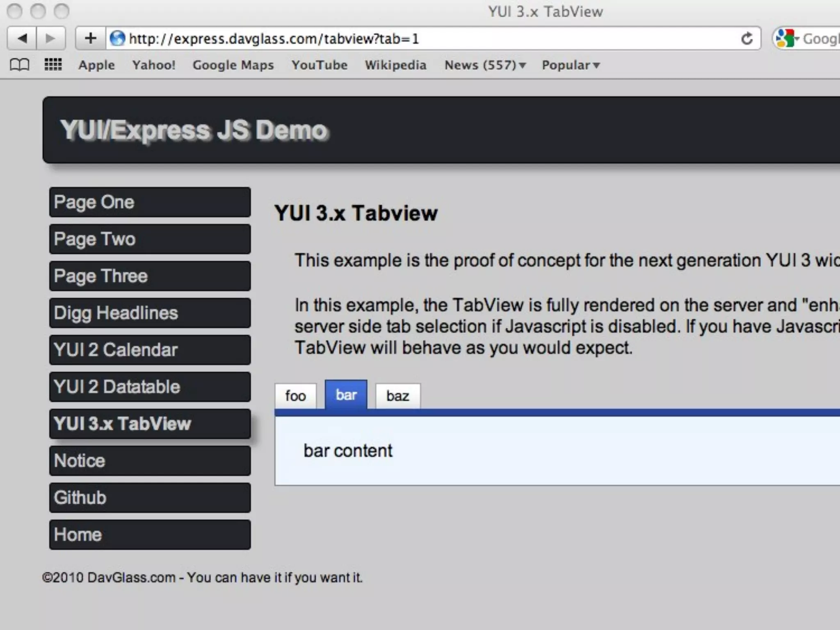
Task: Click the plus Add Bookmark button
Action: (91, 39)
